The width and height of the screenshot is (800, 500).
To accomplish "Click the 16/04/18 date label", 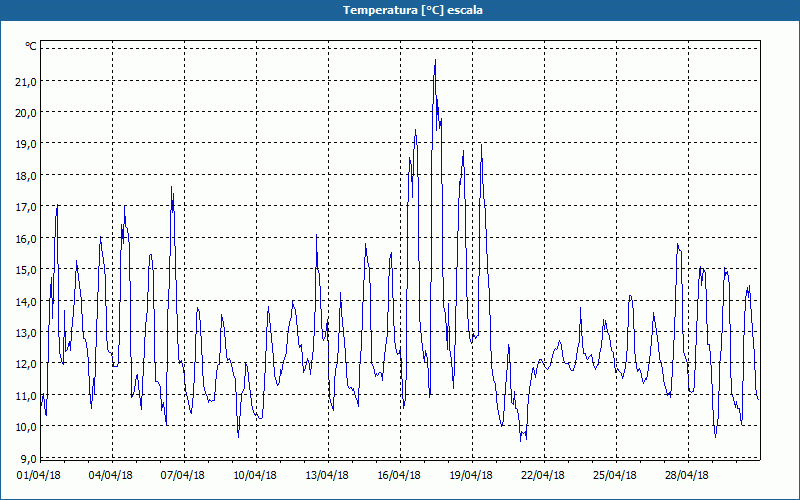I will (399, 476).
